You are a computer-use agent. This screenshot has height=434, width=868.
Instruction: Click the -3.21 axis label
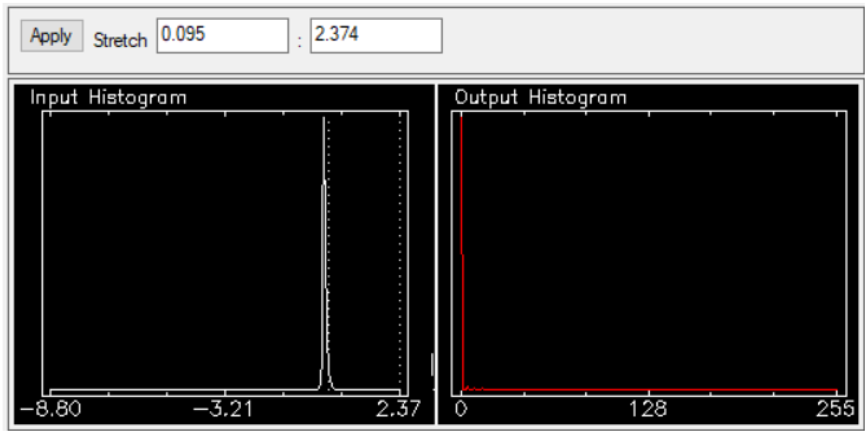pos(223,409)
